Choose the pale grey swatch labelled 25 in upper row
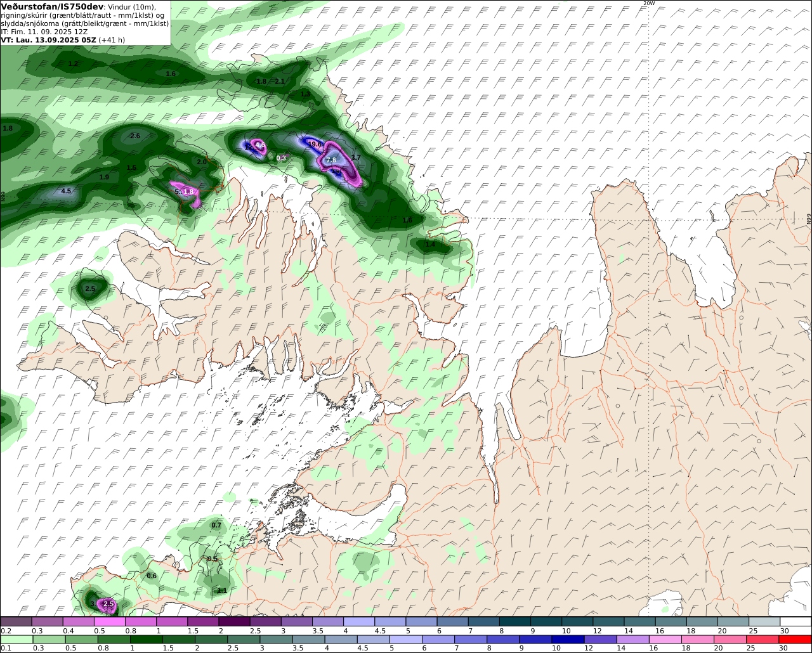Screen dimensions: 812x653 click(764, 621)
